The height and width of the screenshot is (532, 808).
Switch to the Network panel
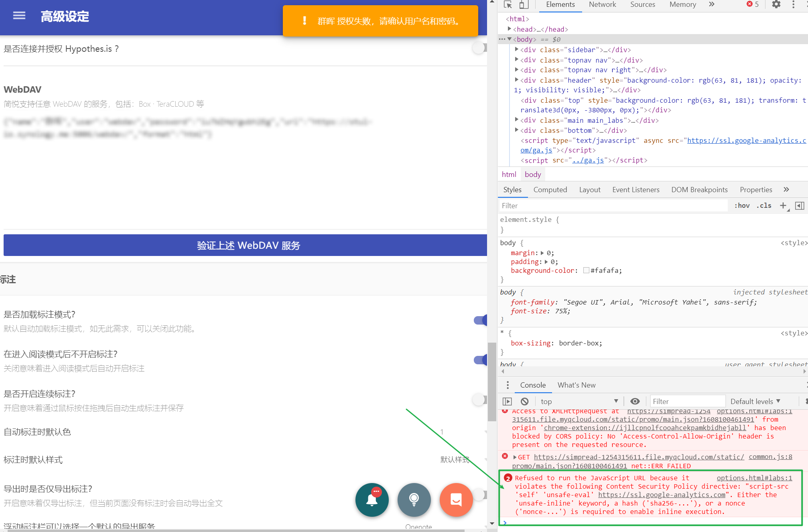(x=602, y=5)
